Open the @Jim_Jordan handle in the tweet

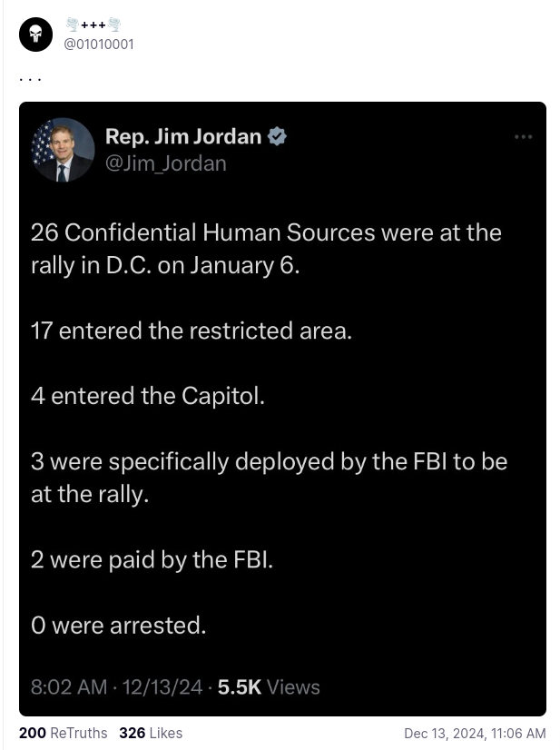pos(166,163)
